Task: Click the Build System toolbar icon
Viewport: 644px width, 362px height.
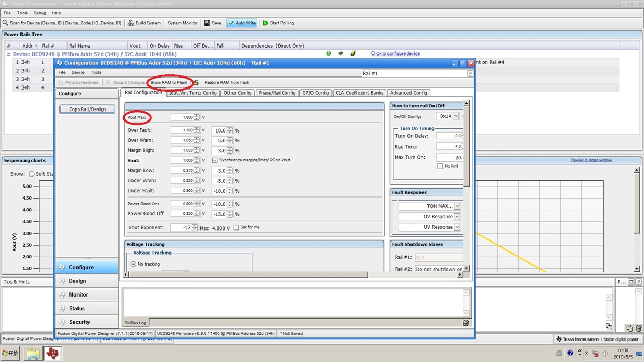Action: pyautogui.click(x=131, y=23)
